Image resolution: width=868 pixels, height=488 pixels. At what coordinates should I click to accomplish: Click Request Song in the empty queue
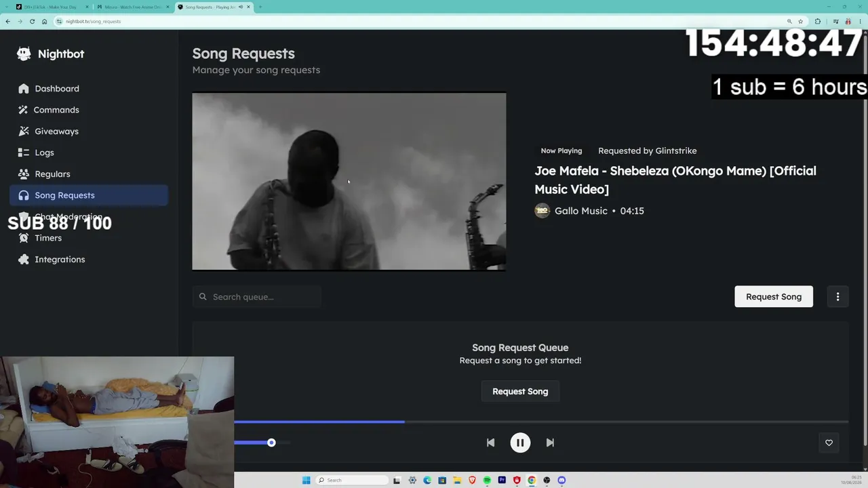click(x=520, y=391)
